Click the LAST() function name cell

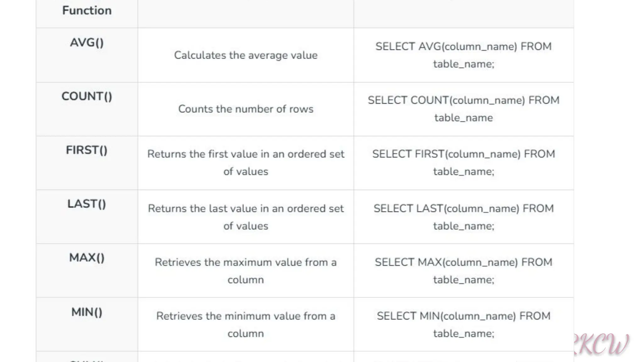point(87,204)
